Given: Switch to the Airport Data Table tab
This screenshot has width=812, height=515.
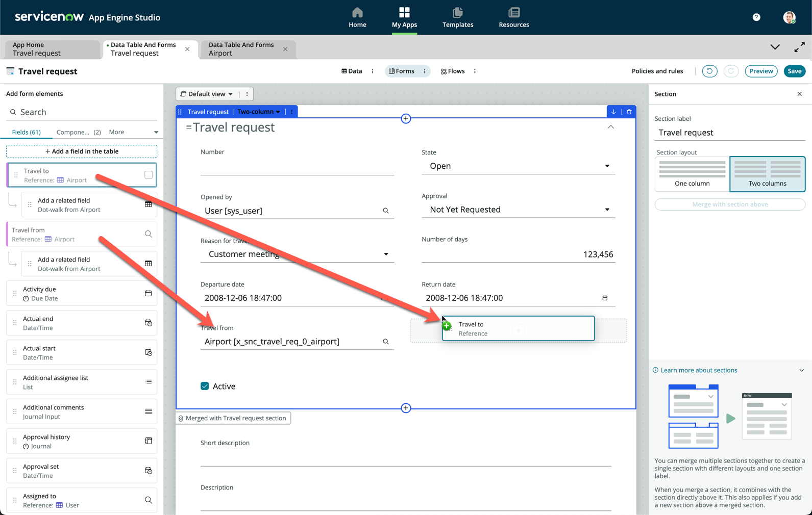Looking at the screenshot, I should pos(241,49).
